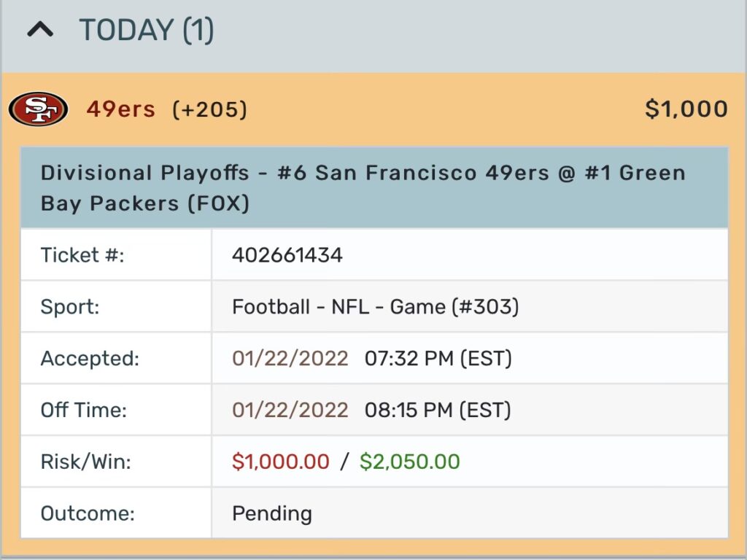Click the Ticket # label cell
Image resolution: width=747 pixels, height=560 pixels.
pyautogui.click(x=116, y=254)
